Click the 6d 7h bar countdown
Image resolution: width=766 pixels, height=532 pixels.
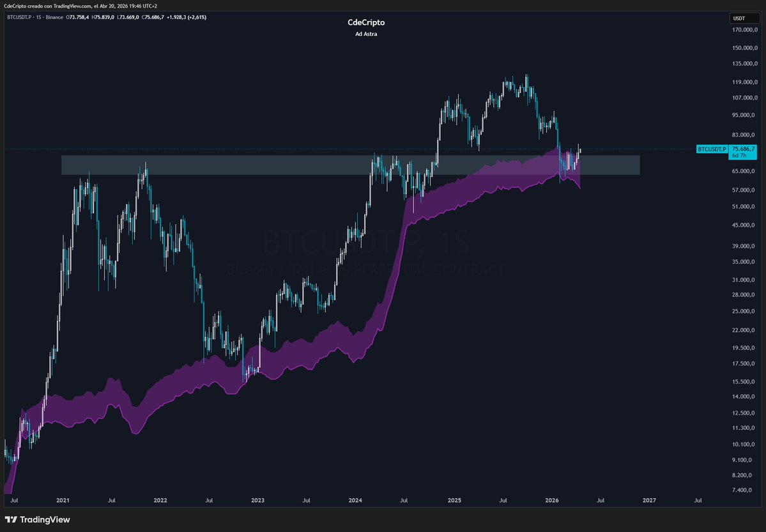coord(739,156)
